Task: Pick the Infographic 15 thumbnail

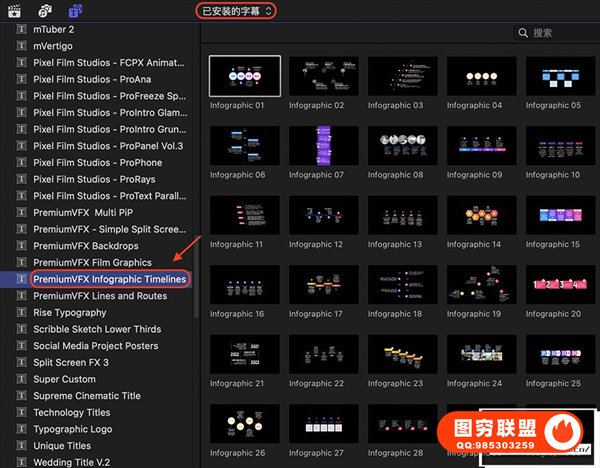Action: pos(560,216)
